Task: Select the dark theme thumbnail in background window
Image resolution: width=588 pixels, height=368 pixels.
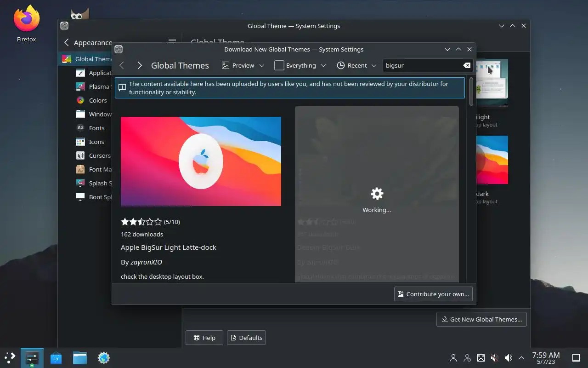Action: (492, 160)
